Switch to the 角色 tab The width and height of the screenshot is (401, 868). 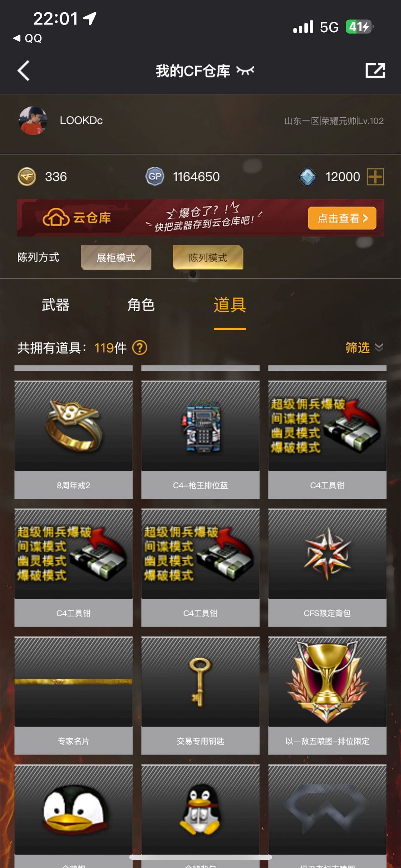coord(141,305)
